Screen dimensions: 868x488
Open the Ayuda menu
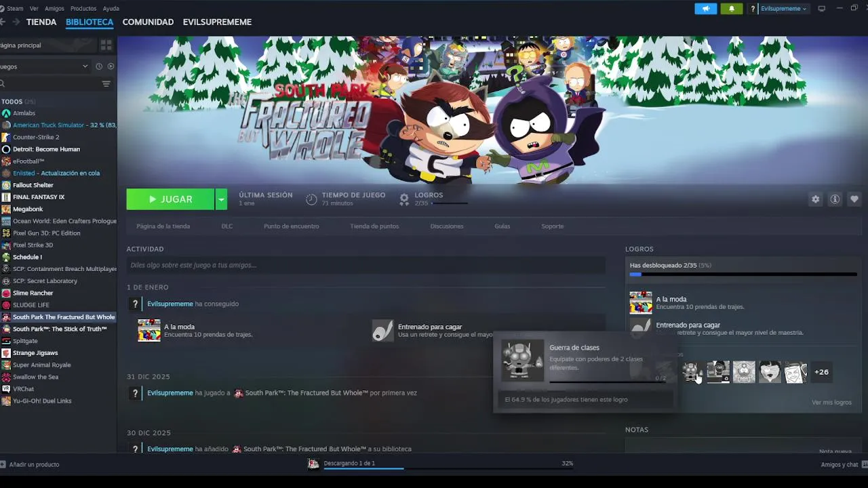[x=111, y=9]
